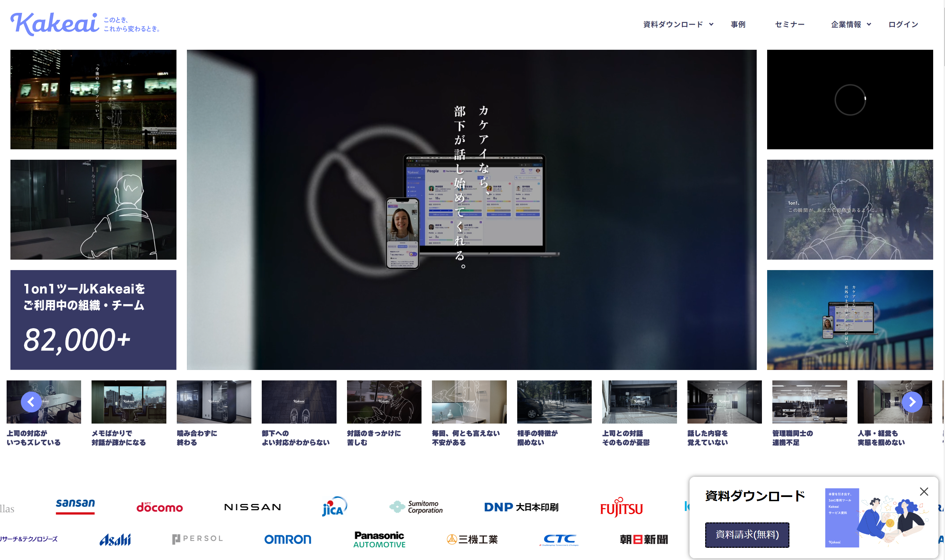Click the Fujitsu logo
This screenshot has height=560, width=945.
(x=621, y=508)
